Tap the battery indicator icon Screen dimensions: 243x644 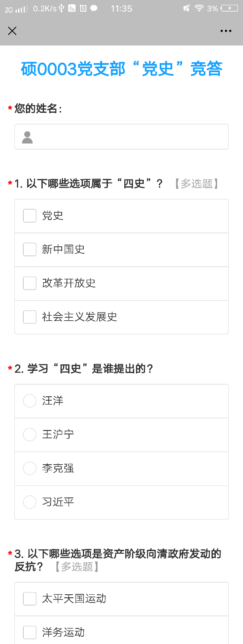[x=229, y=8]
